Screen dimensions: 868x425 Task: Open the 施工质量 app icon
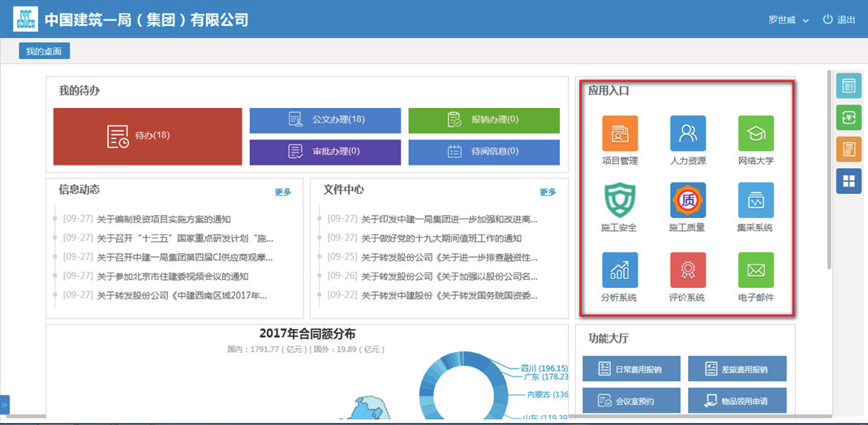(687, 201)
